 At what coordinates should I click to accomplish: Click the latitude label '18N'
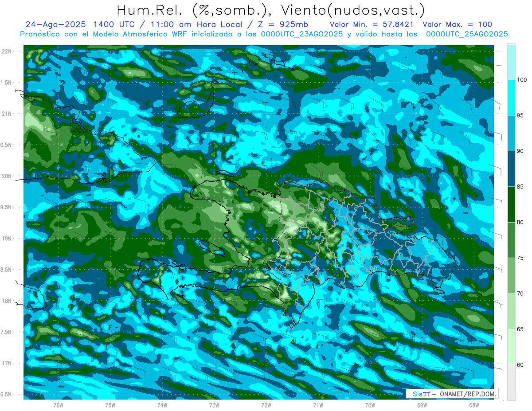[x=6, y=301]
